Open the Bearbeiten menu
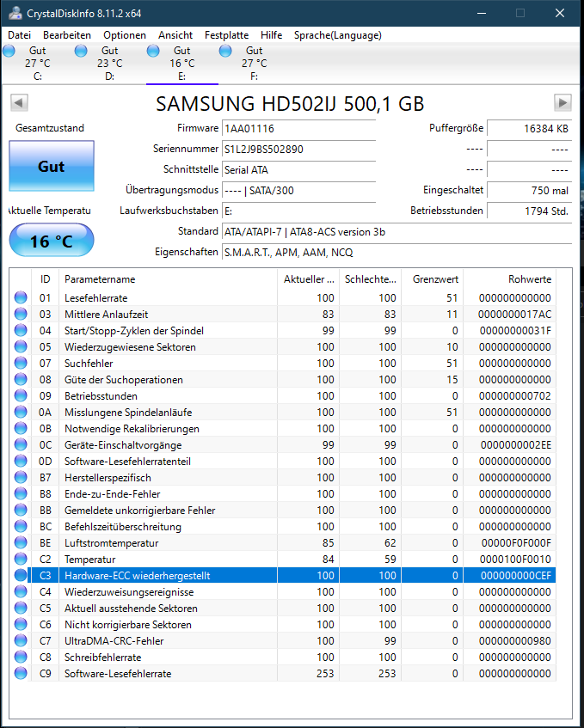The width and height of the screenshot is (584, 728). point(67,35)
